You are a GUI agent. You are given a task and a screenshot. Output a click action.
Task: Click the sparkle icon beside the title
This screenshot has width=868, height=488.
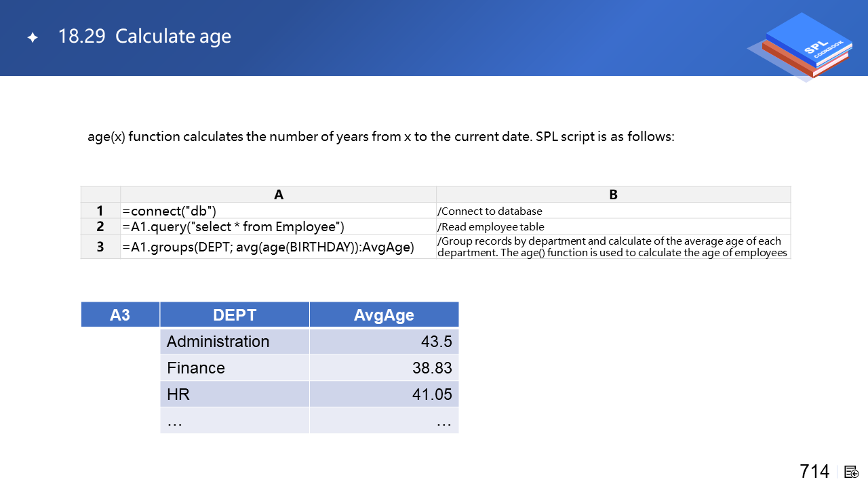[x=33, y=38]
